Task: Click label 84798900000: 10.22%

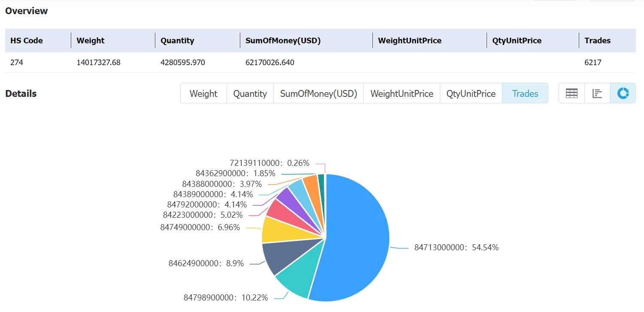Action: pyautogui.click(x=226, y=297)
